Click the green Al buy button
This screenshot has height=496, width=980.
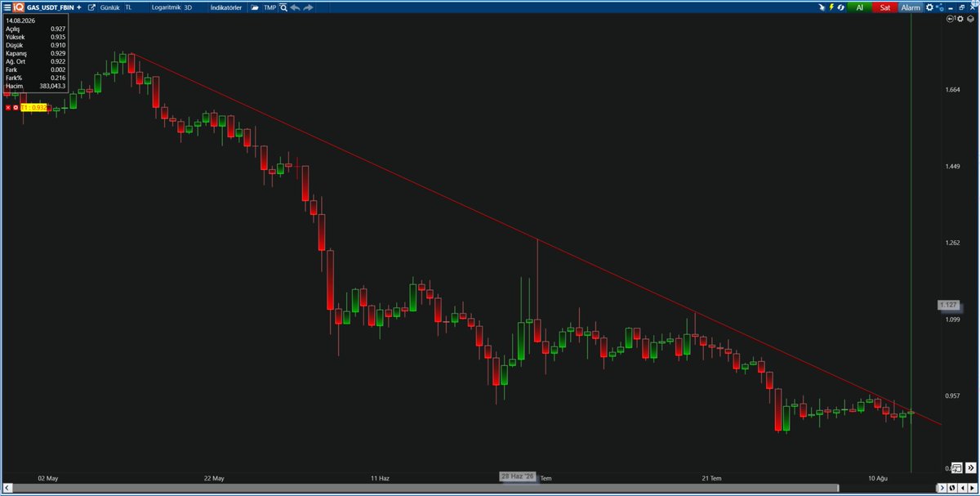(859, 7)
